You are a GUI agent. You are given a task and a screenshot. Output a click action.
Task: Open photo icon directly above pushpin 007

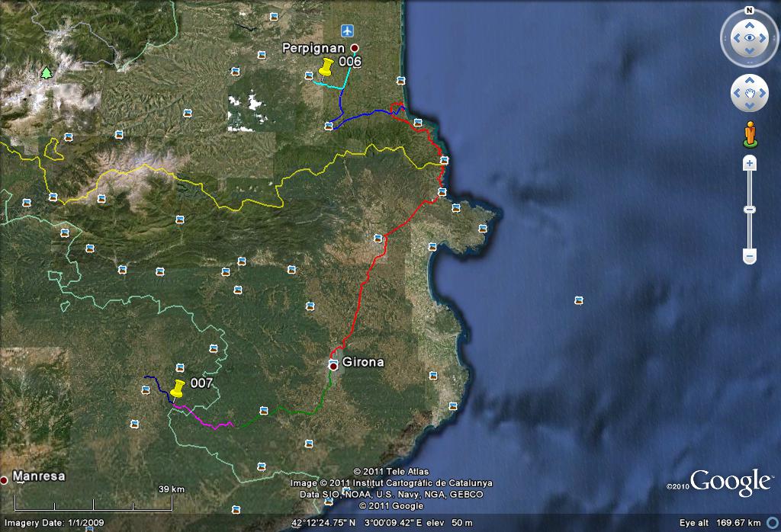point(180,368)
